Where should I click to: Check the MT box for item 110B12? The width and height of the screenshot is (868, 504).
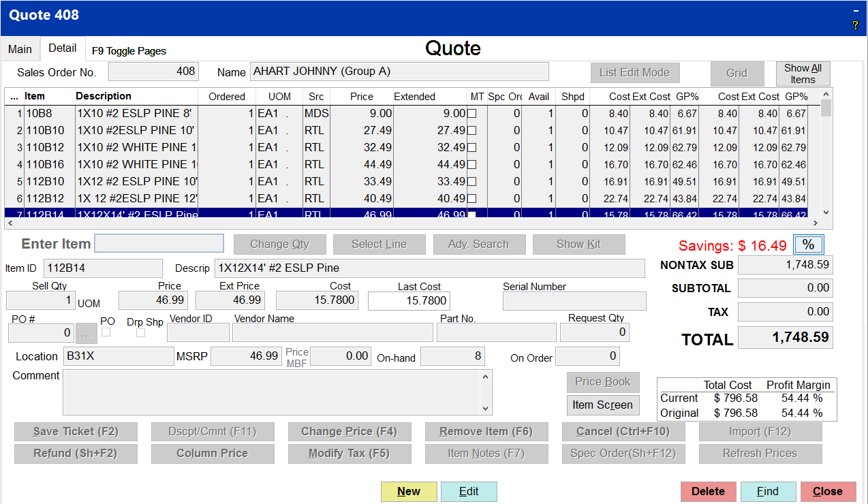471,148
